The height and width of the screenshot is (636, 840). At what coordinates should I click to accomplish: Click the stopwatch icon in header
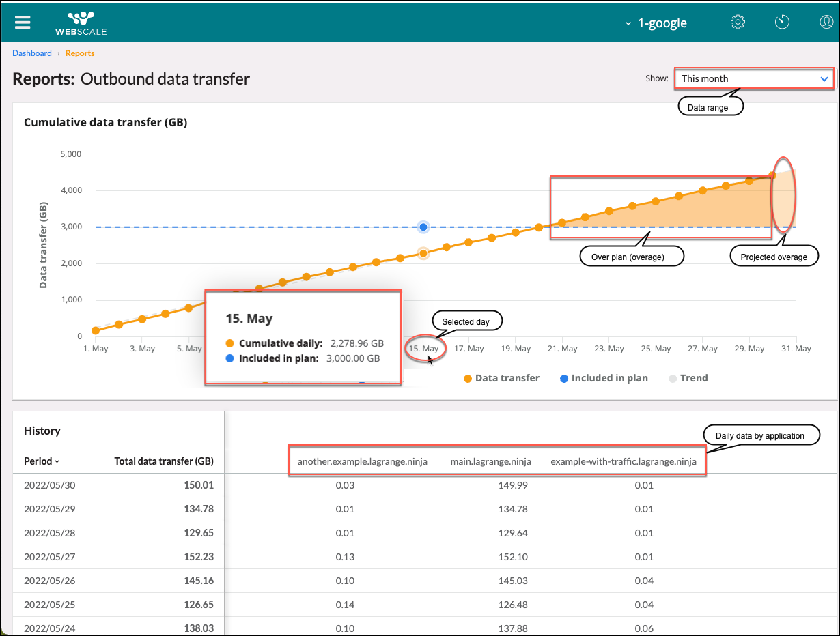(x=782, y=22)
